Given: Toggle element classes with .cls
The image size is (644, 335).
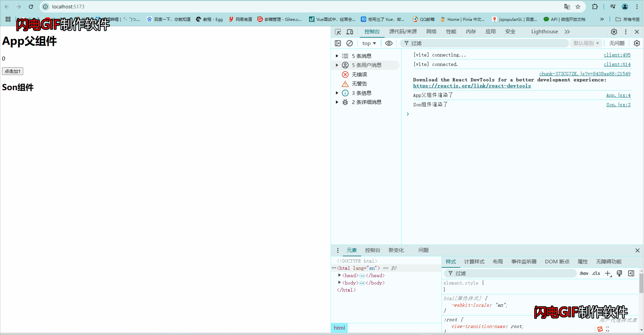Looking at the screenshot, I should pos(596,273).
